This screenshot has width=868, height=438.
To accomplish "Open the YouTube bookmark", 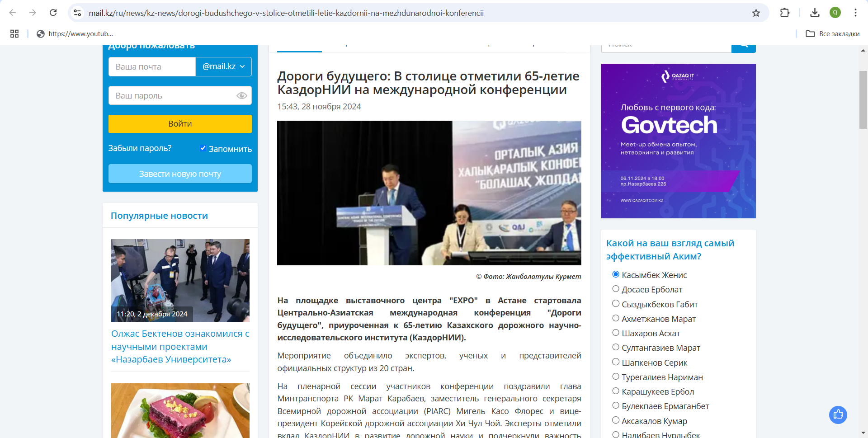I will click(x=75, y=33).
